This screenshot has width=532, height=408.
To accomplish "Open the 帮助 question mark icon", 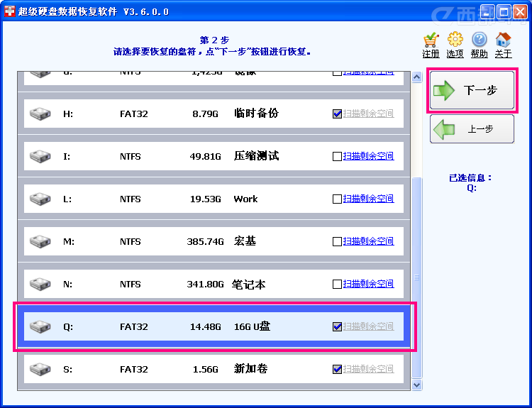I will point(479,40).
